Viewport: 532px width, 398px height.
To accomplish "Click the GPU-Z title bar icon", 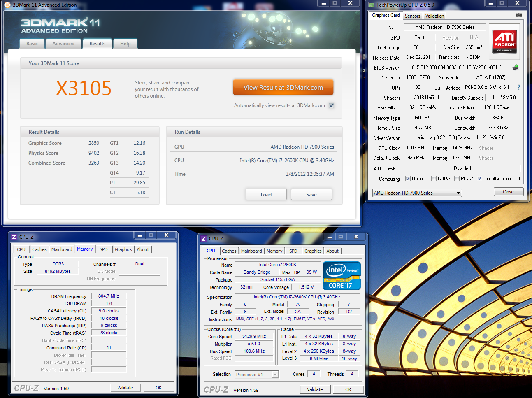I will tap(372, 5).
